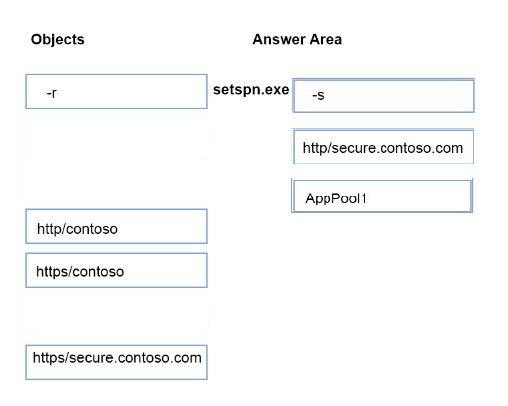Click the Objects heading

[58, 39]
